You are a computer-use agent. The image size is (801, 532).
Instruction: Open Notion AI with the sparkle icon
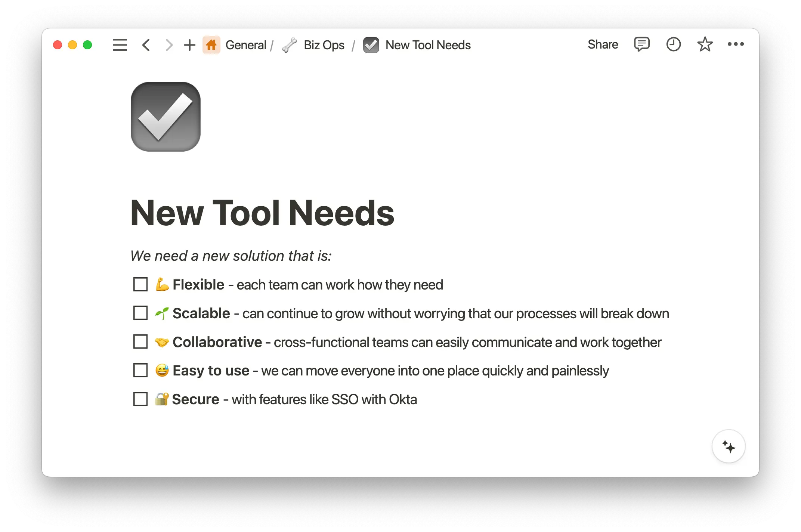point(729,446)
